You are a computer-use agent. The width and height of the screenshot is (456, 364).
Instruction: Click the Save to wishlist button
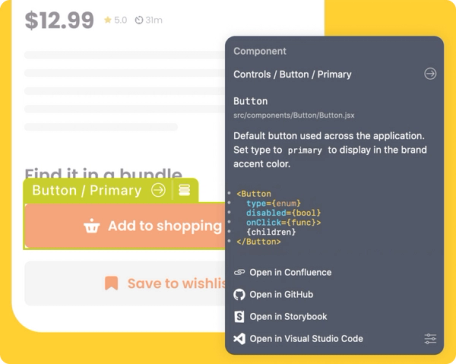click(125, 283)
